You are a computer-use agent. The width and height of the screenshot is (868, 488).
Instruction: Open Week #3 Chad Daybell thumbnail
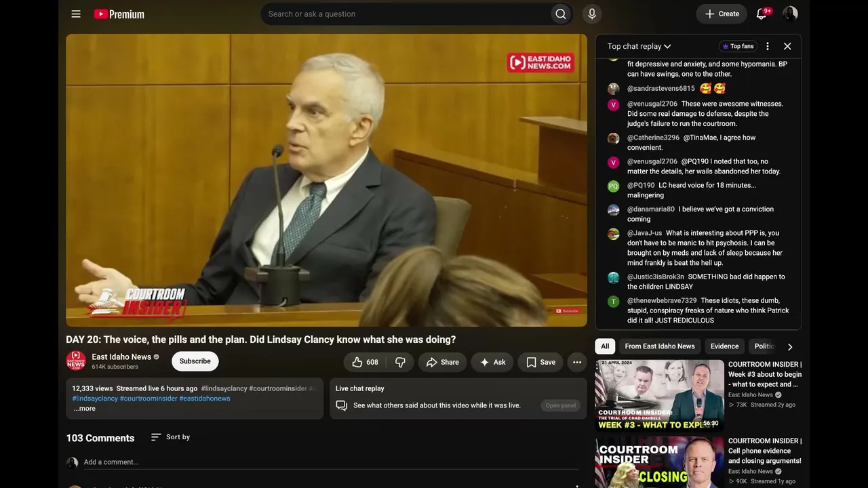point(660,395)
